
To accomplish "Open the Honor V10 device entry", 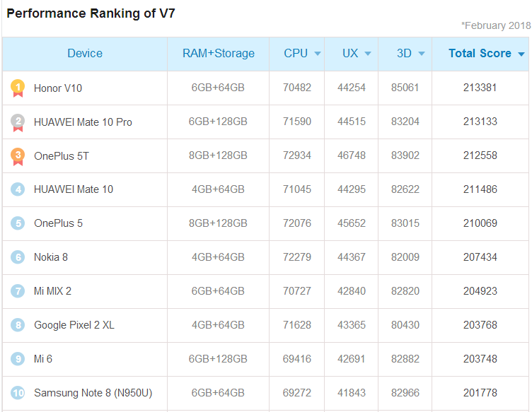I will [58, 88].
